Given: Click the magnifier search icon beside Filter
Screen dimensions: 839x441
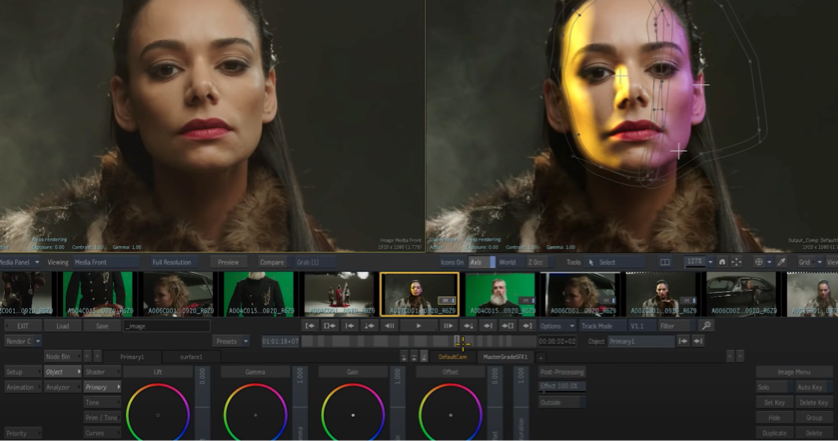Looking at the screenshot, I should tap(706, 326).
